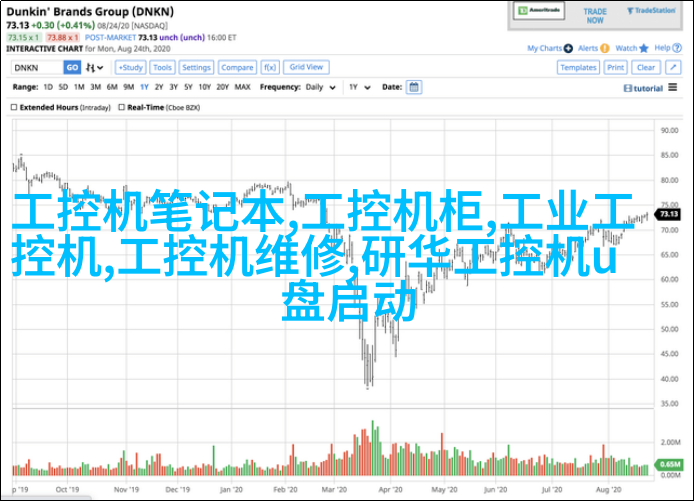Select the 2Y range

[x=159, y=87]
